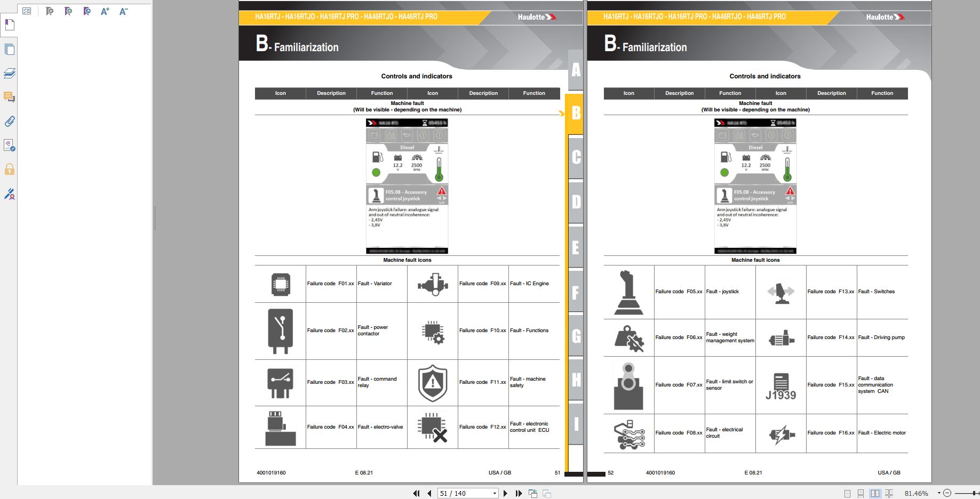Enable continuous page scrolling view
The width and height of the screenshot is (980, 499).
[861, 494]
